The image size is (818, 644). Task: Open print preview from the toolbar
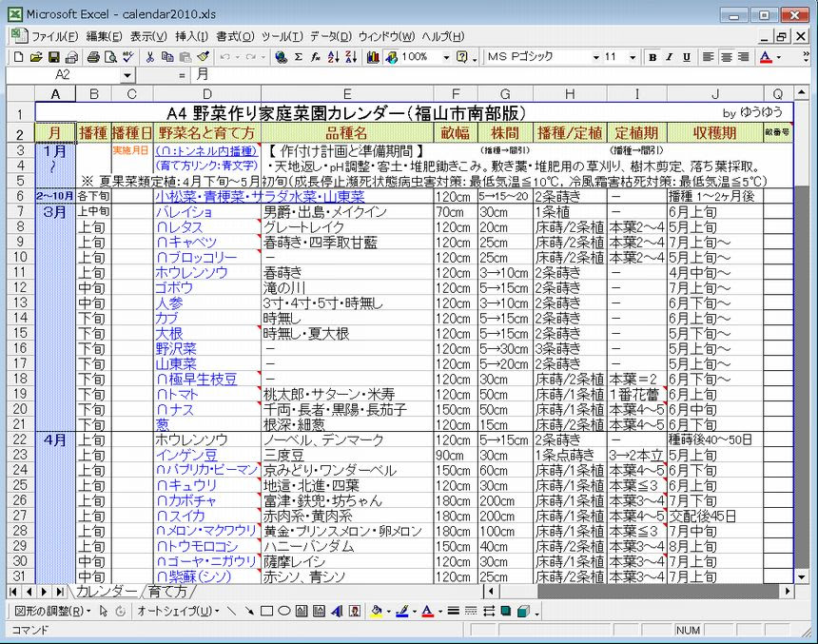[x=110, y=57]
